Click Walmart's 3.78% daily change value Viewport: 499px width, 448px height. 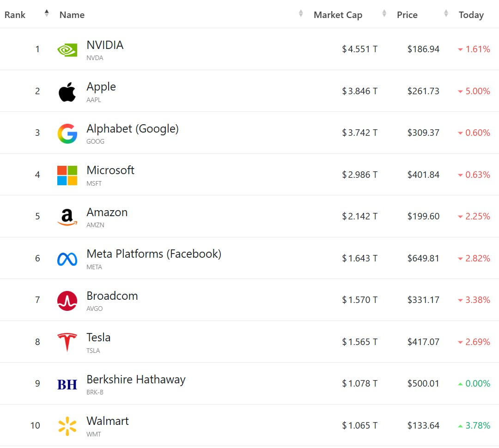point(477,425)
